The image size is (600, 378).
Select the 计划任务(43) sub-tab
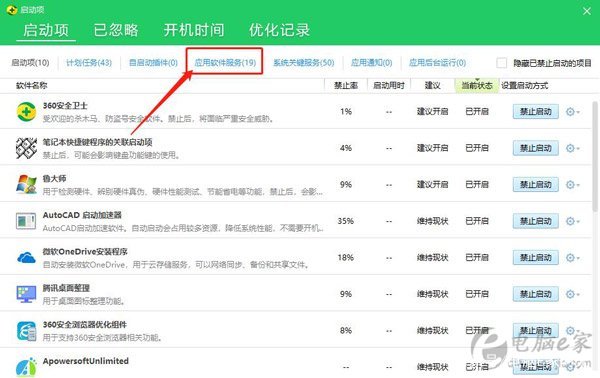click(x=89, y=63)
